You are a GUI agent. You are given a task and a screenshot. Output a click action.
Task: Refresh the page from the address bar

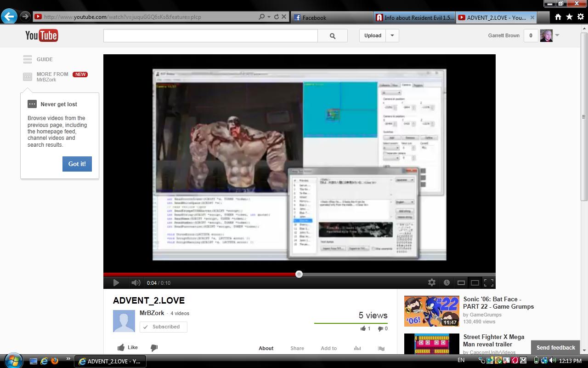tap(276, 17)
